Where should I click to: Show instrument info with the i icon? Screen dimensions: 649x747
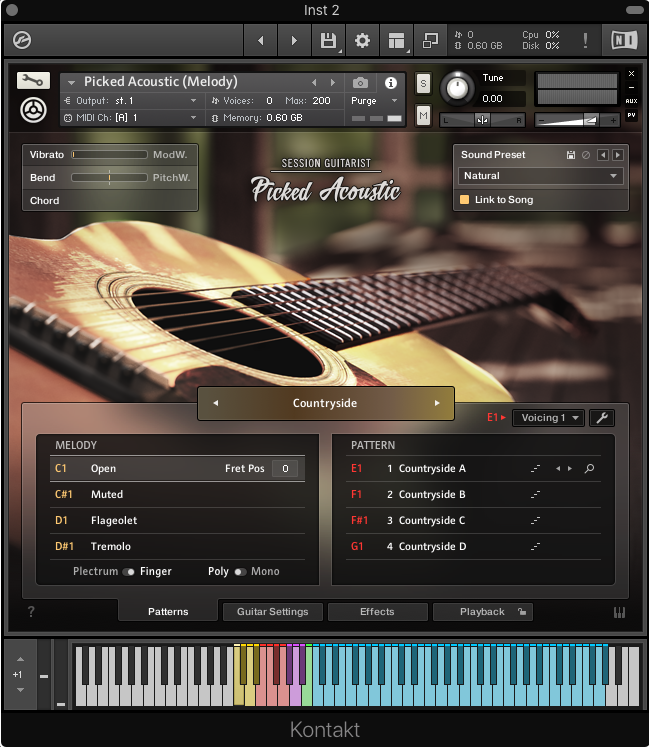point(391,83)
